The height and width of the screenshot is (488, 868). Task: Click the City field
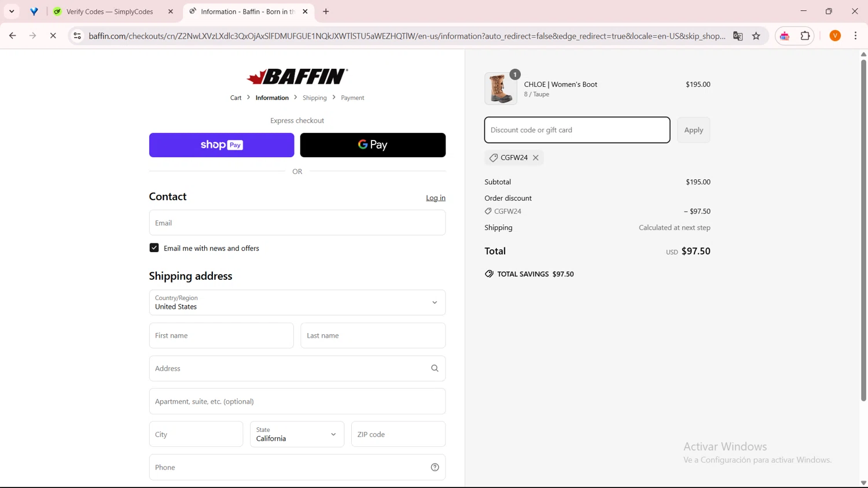click(196, 434)
